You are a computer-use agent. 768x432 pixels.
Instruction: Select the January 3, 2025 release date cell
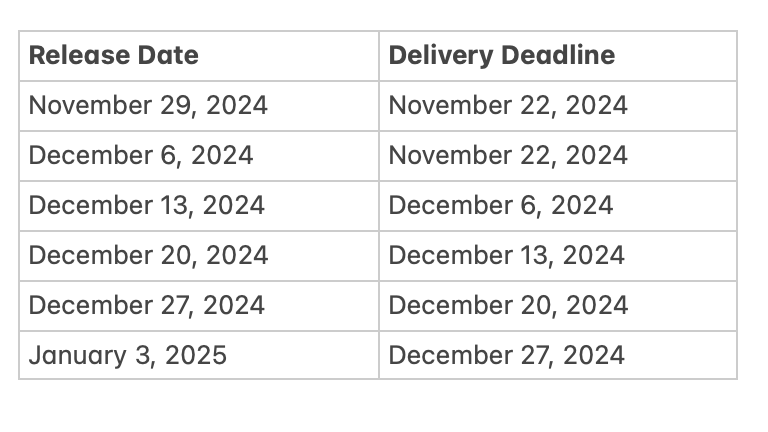point(199,355)
